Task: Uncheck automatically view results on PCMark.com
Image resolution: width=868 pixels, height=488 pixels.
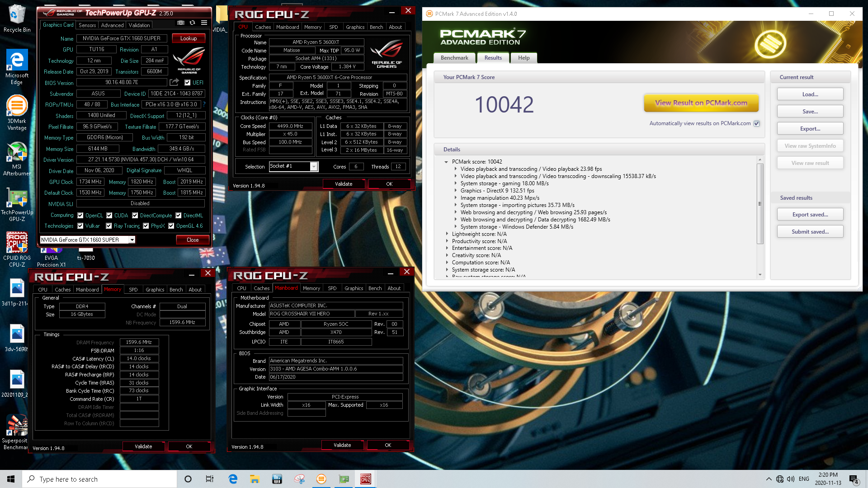Action: tap(756, 123)
